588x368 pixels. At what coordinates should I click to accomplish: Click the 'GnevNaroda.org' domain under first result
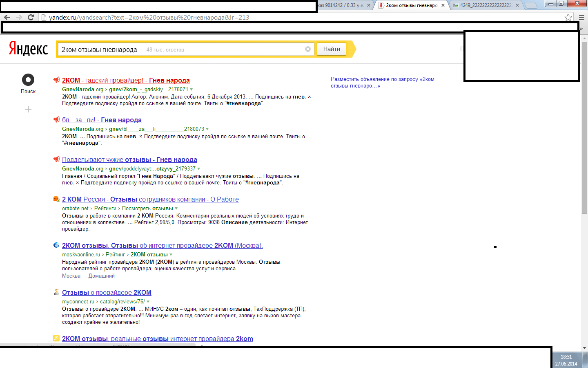tap(82, 90)
